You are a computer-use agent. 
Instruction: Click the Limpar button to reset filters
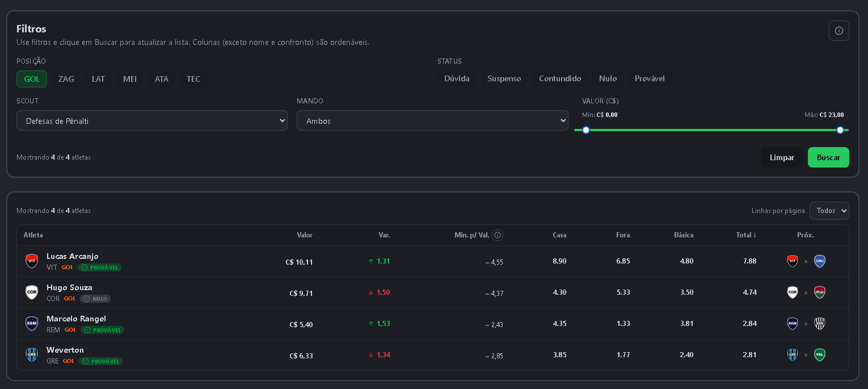(782, 157)
